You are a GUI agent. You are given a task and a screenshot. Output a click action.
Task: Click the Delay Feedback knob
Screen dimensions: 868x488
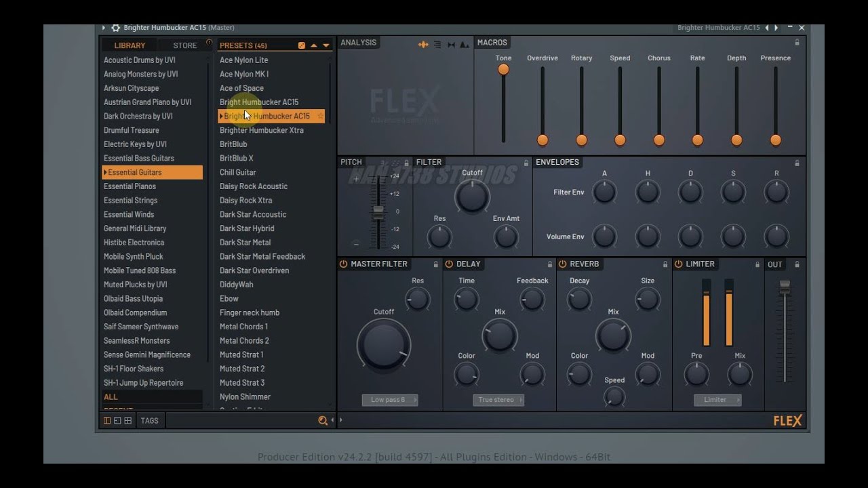point(532,300)
